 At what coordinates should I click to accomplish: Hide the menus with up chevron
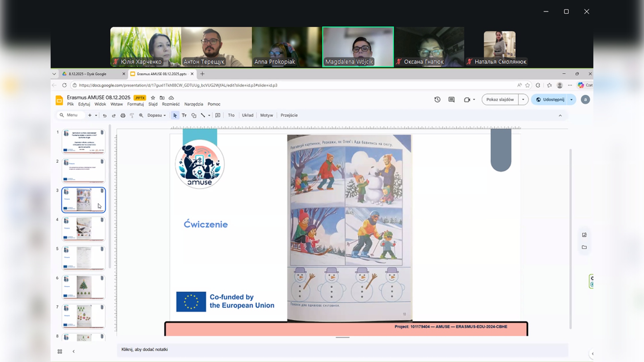[560, 115]
